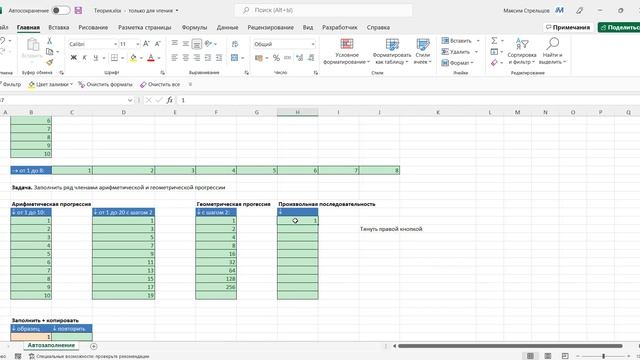
Task: Click the Поделиться button
Action: pos(619,27)
